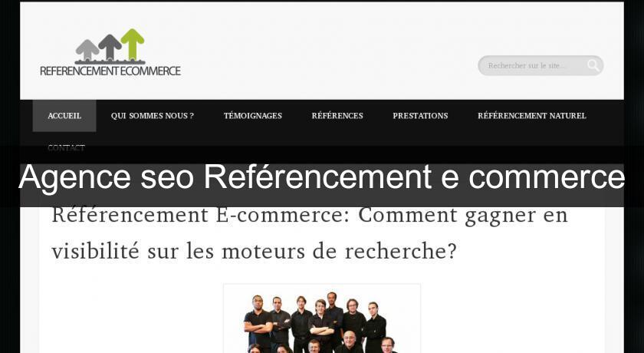Click the REFERENCEMENT ECOMMERCE logo text
644x353 pixels.
[110, 71]
